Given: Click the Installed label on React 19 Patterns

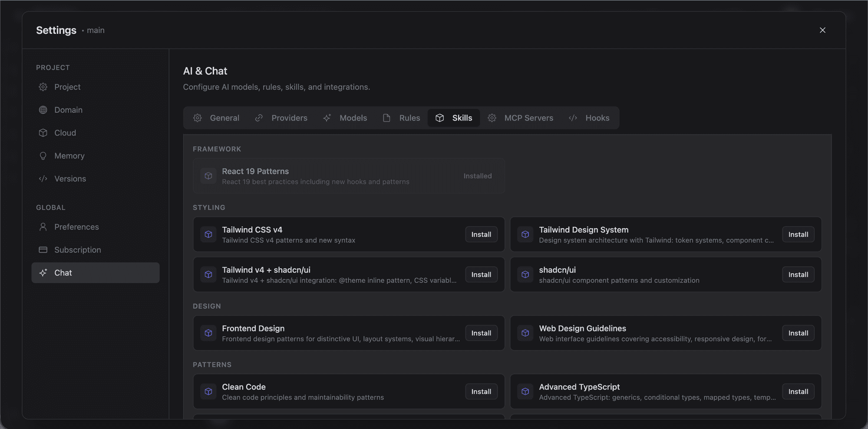Looking at the screenshot, I should point(478,176).
